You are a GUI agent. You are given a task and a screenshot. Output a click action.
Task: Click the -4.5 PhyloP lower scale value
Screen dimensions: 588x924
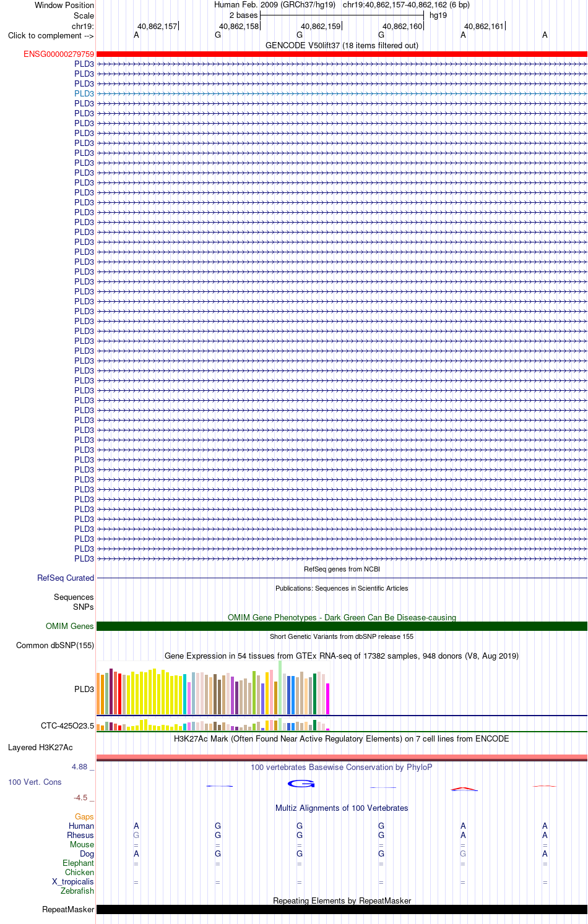[80, 798]
